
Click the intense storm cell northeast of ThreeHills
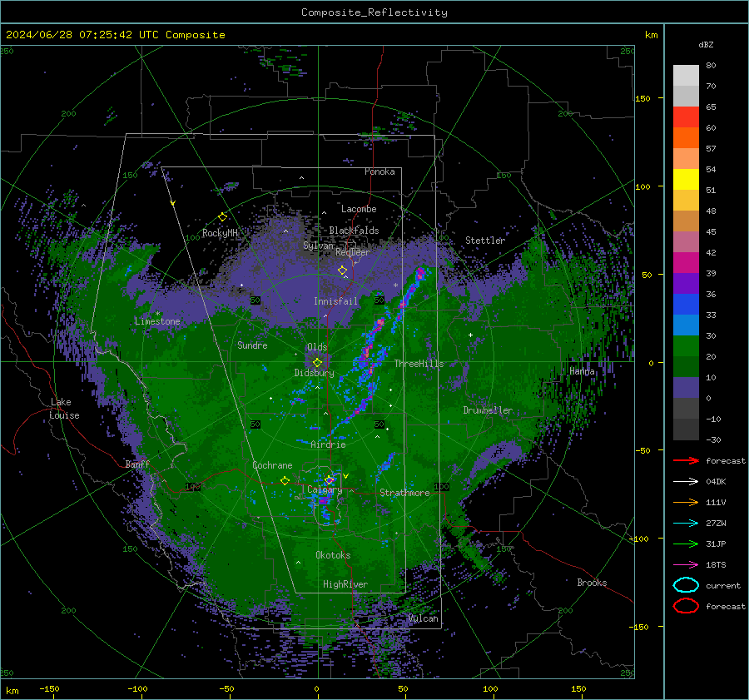coord(420,275)
